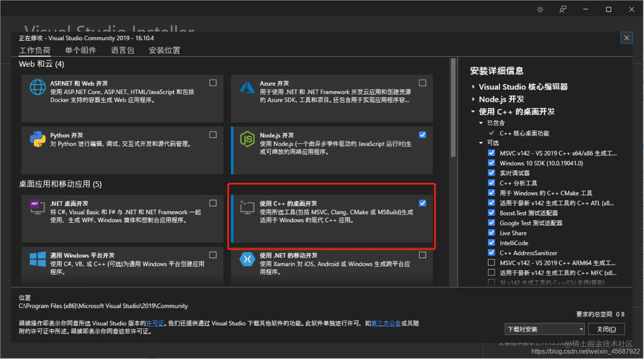This screenshot has height=359, width=644.
Task: Enable the Azure 开发 workload checkbox
Action: [x=423, y=83]
